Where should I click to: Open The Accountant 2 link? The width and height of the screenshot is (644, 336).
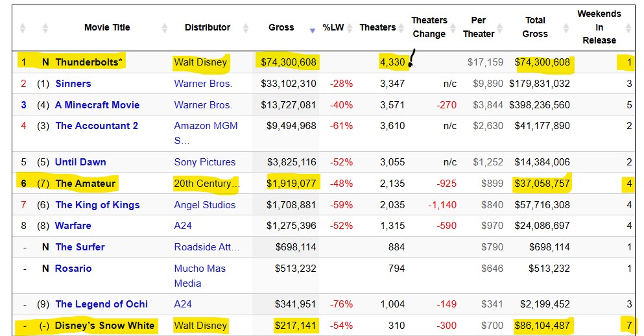97,126
